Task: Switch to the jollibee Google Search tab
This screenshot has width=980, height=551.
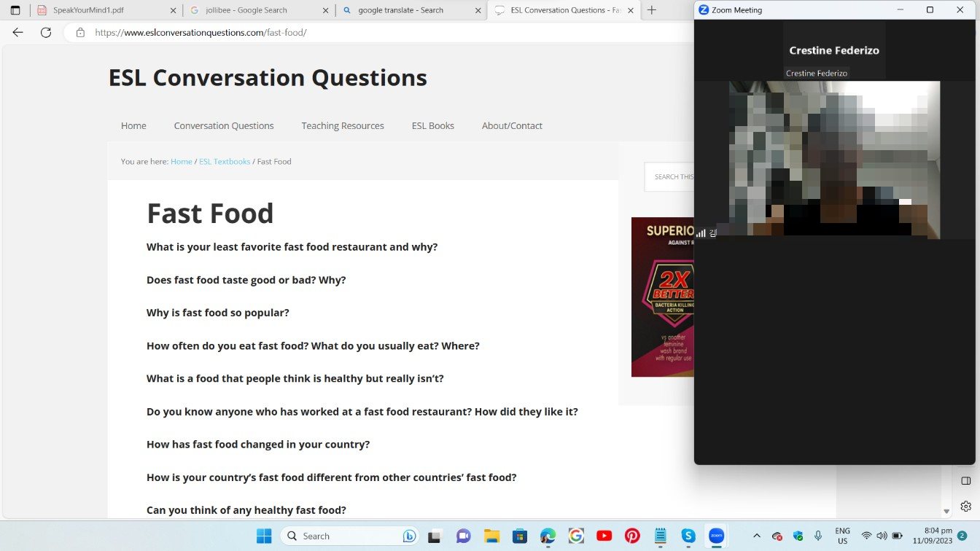Action: tap(258, 10)
